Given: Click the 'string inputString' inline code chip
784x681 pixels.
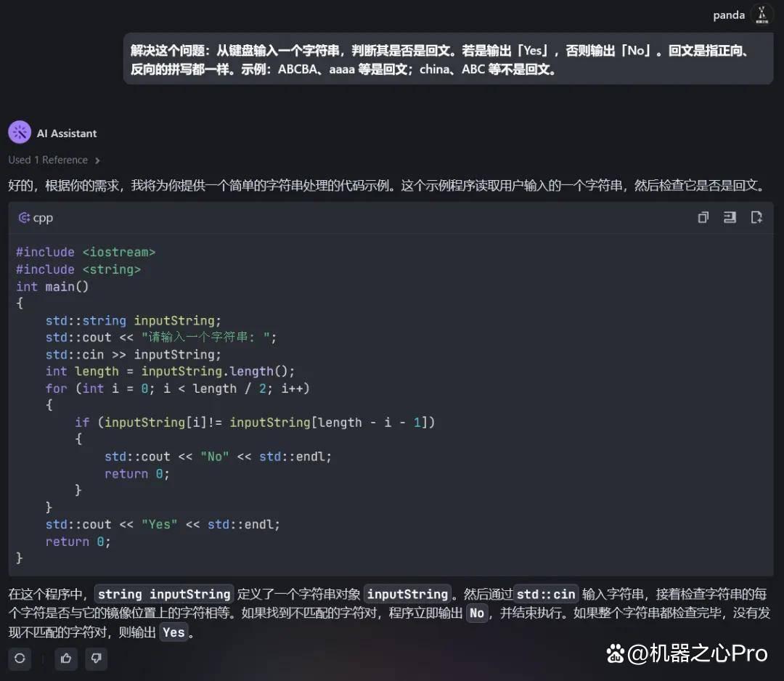Looking at the screenshot, I should [164, 594].
